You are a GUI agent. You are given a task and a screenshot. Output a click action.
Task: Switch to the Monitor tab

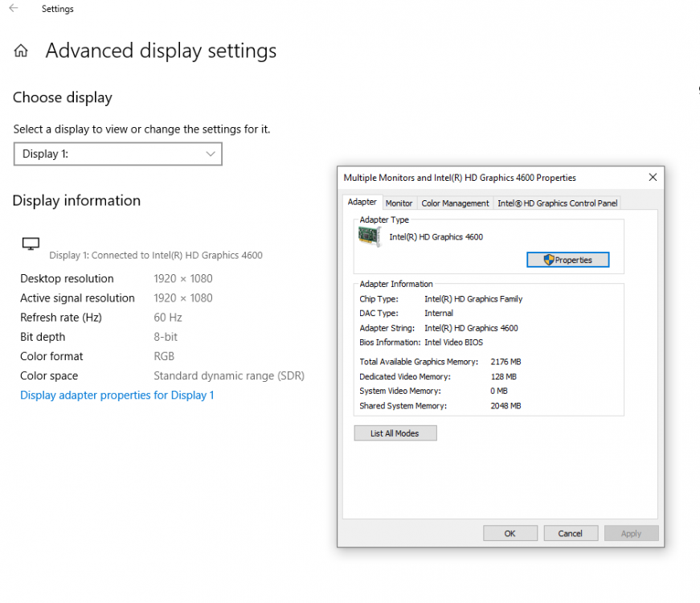click(399, 203)
